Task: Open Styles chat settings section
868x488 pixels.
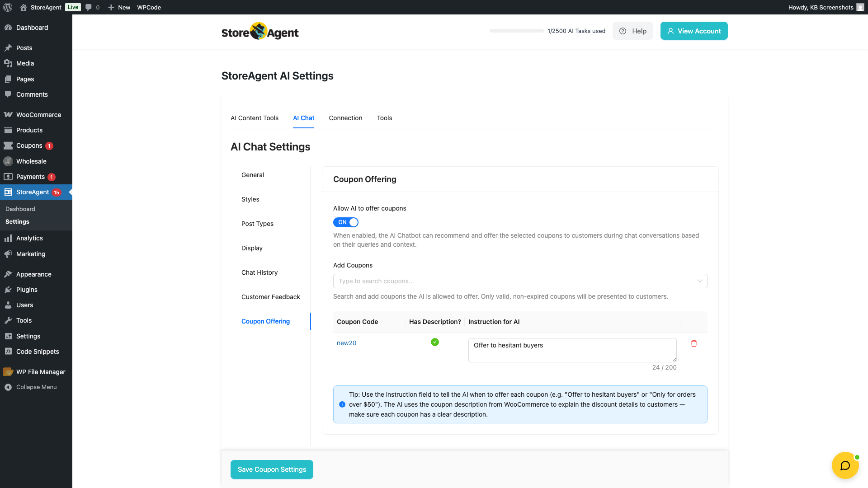Action: tap(250, 199)
